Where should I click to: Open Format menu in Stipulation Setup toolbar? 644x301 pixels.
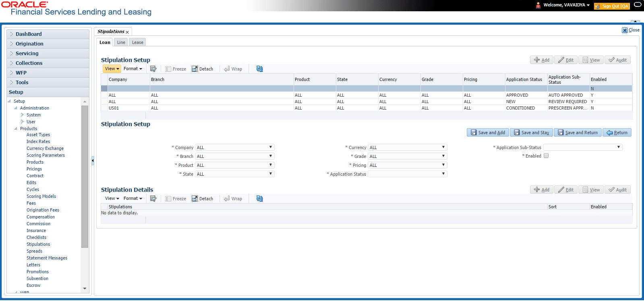pyautogui.click(x=133, y=69)
